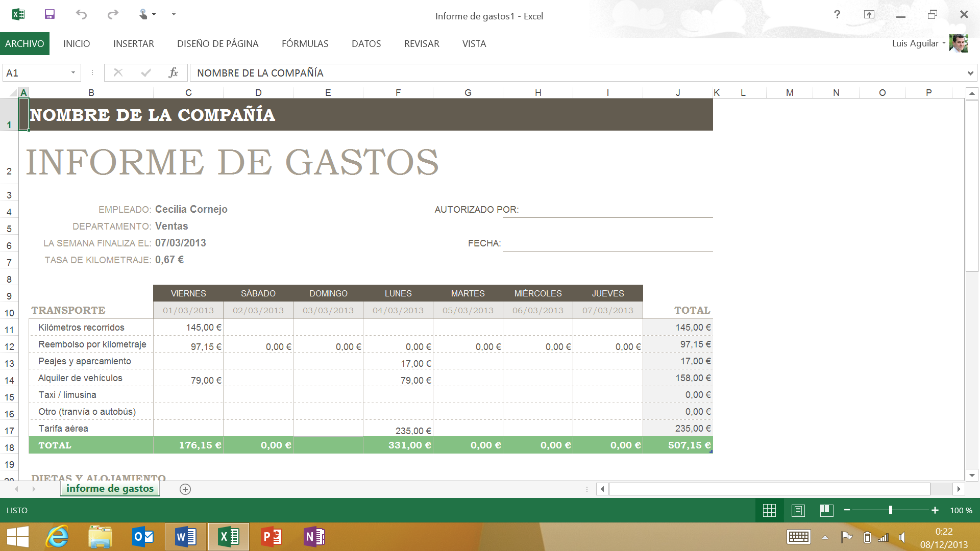The image size is (980, 551).
Task: Click the add new sheet plus icon
Action: point(185,489)
